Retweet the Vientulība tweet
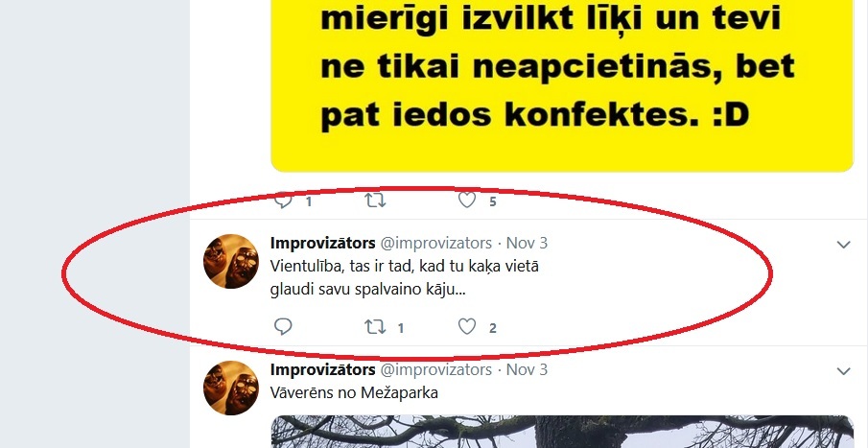 click(x=375, y=327)
